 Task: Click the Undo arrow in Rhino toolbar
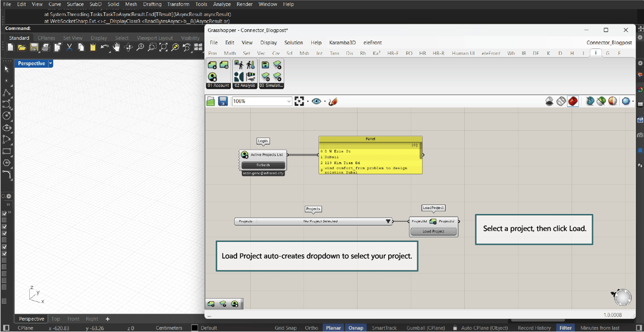click(x=104, y=47)
